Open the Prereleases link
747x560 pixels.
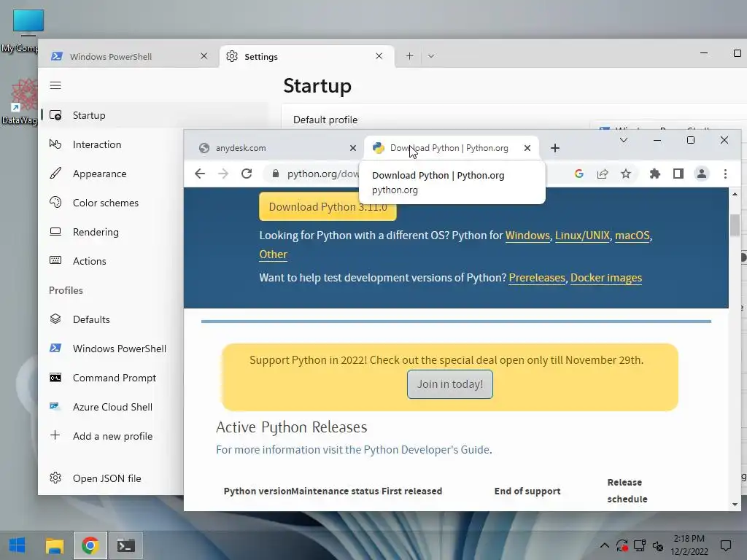click(536, 278)
